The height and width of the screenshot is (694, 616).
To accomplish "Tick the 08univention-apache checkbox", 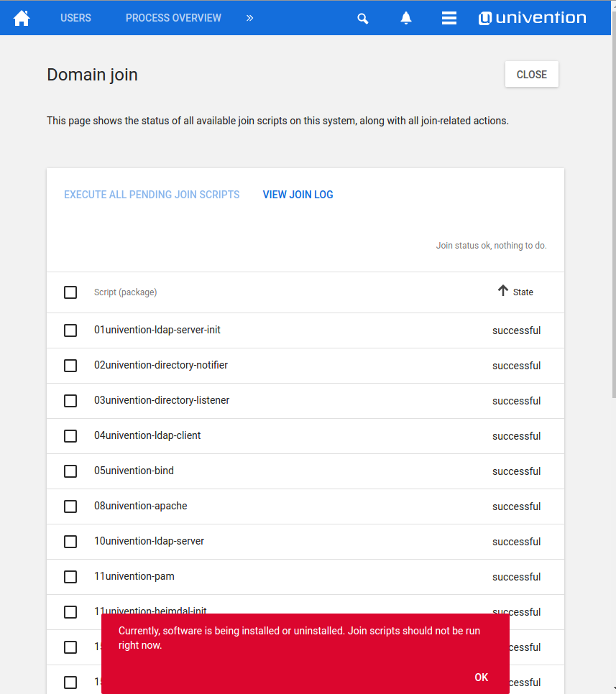I will [x=70, y=506].
